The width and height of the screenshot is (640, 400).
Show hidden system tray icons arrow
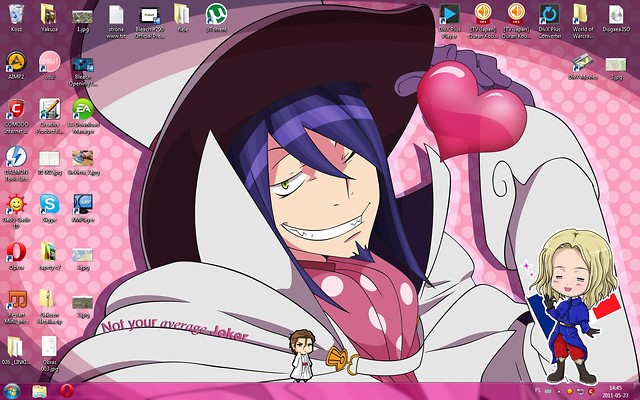click(559, 392)
